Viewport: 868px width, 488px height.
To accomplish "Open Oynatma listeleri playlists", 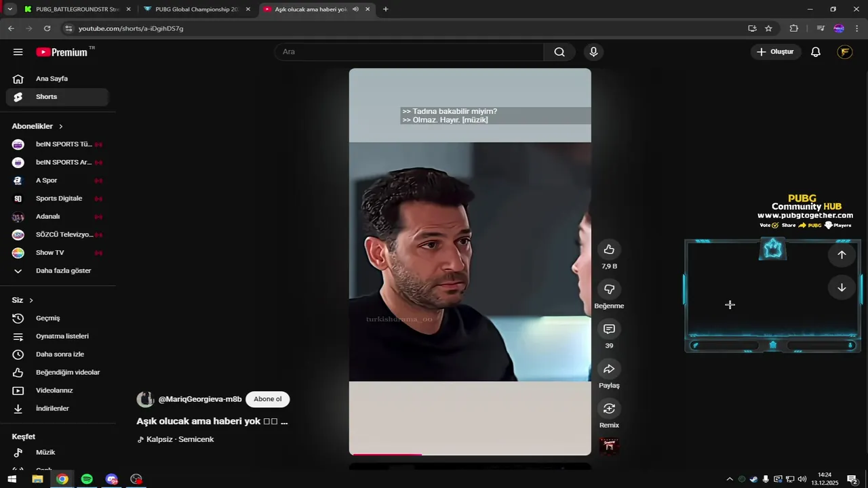I will (x=57, y=336).
